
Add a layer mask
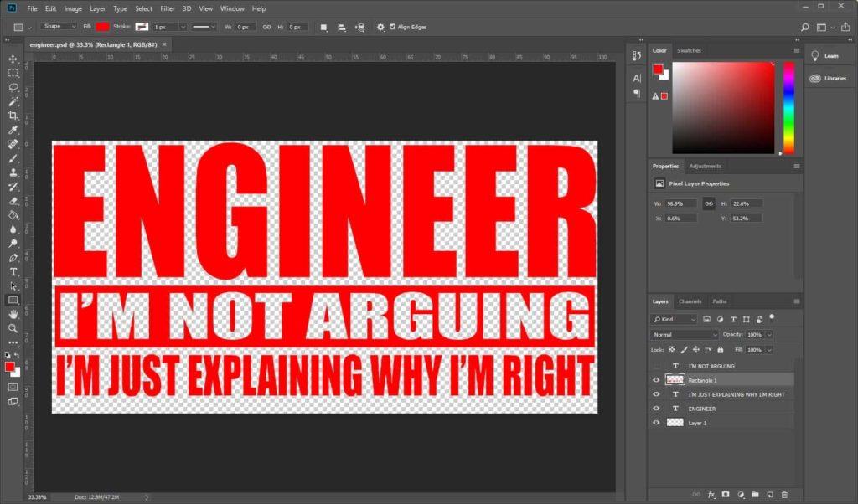tap(726, 495)
